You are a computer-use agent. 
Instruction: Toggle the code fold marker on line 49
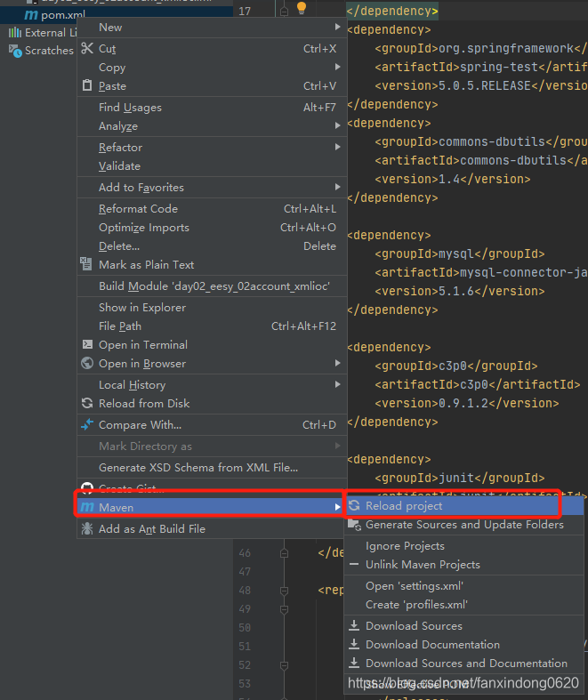click(x=284, y=609)
